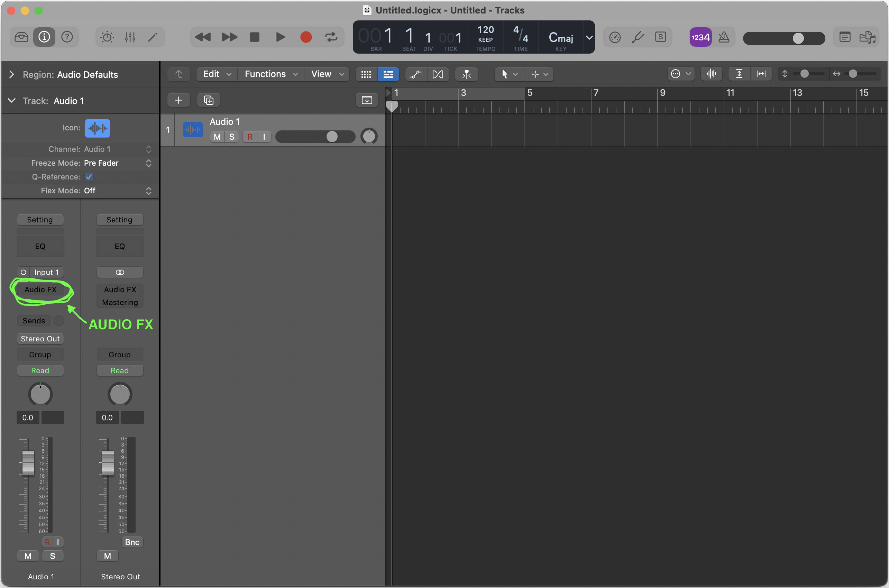Click the Fast Forward transport button

pos(229,37)
